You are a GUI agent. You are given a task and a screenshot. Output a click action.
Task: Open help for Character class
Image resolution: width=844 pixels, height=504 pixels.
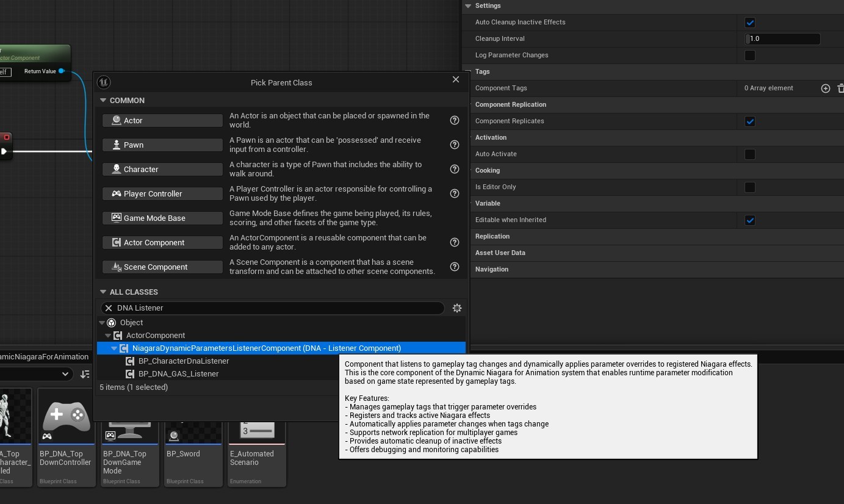click(x=454, y=169)
